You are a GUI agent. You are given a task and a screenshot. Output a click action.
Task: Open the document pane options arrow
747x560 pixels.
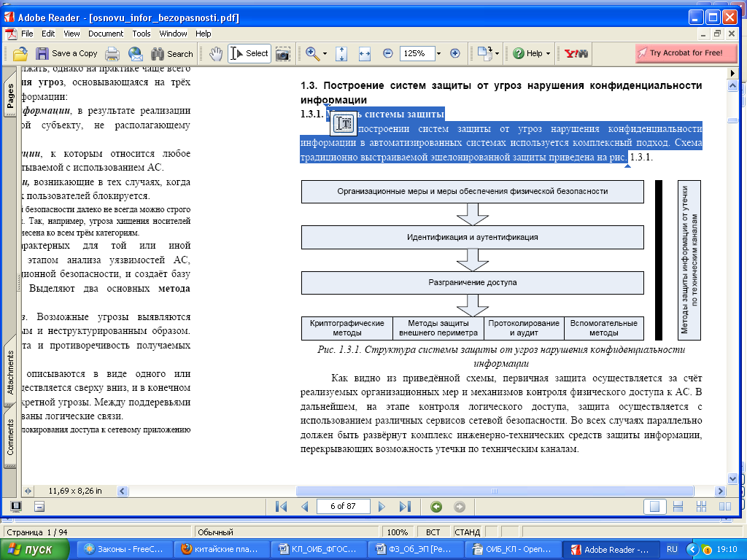(x=732, y=74)
